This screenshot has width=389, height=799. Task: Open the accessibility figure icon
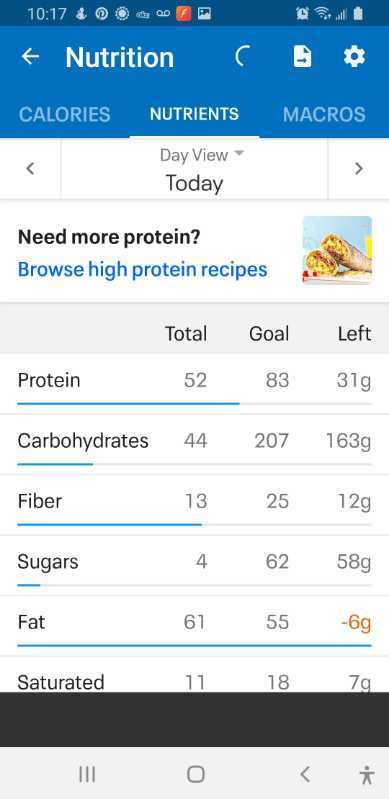click(367, 775)
